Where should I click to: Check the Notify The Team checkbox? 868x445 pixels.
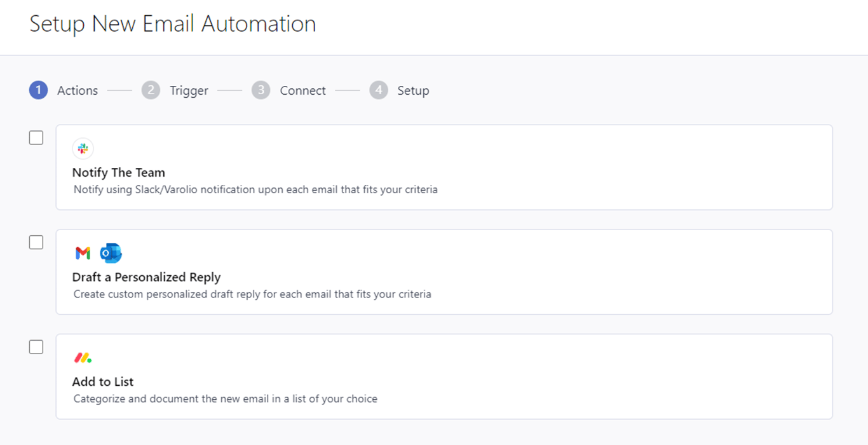pyautogui.click(x=36, y=137)
